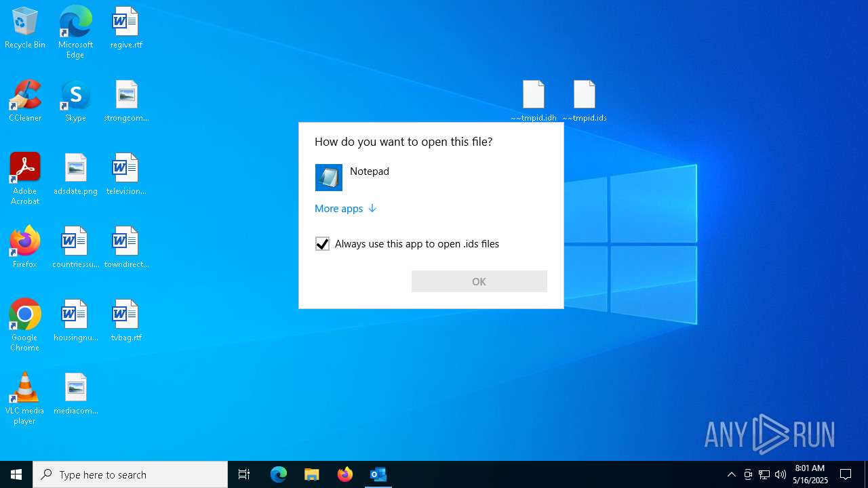This screenshot has width=868, height=488.
Task: Focus the Type here to search box
Action: click(130, 474)
